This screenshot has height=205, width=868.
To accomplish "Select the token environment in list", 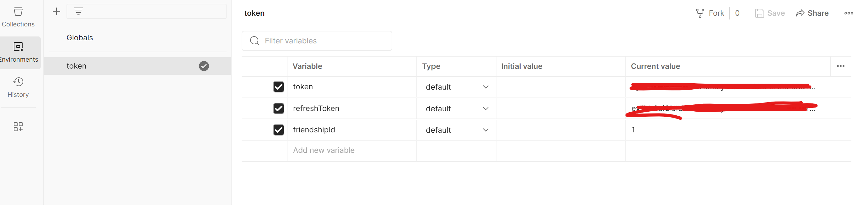I will coord(137,66).
